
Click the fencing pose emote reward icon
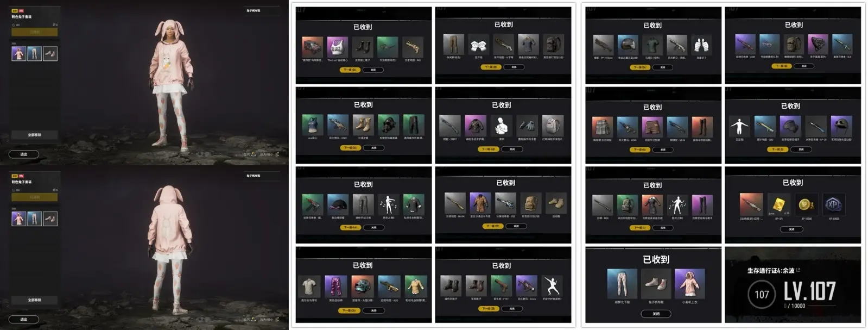(553, 285)
